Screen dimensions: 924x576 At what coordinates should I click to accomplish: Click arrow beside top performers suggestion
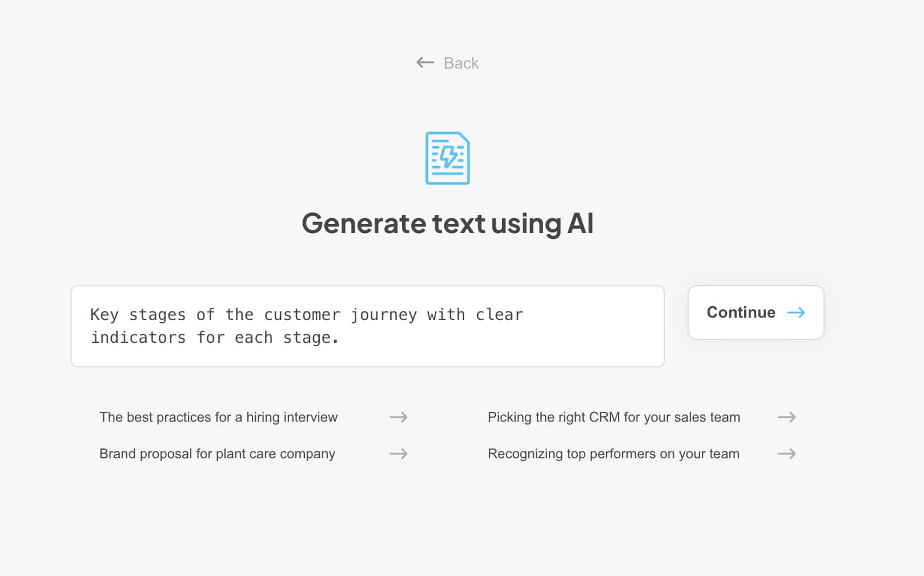pos(787,454)
